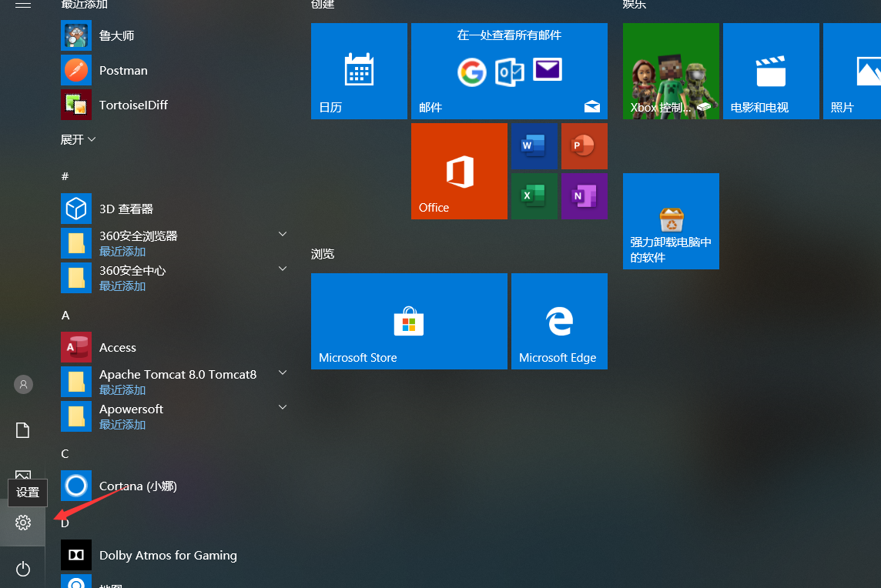Open the Apowersoft folder icon

[75, 416]
